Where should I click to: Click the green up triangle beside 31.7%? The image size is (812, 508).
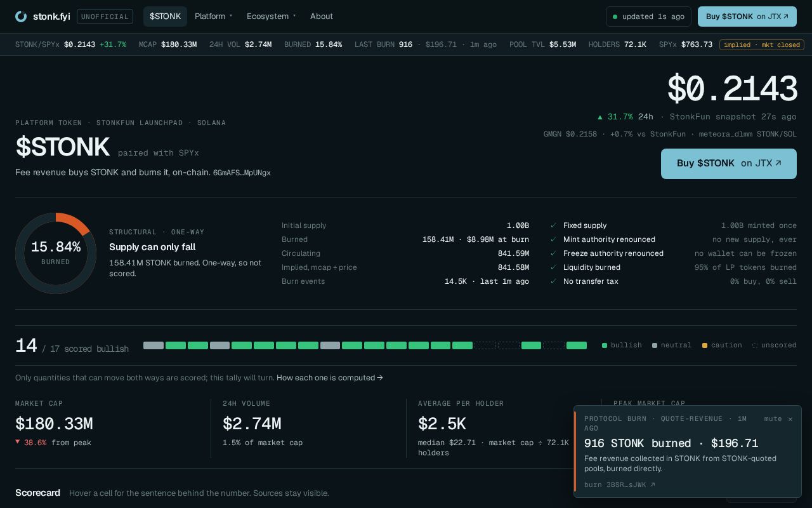coord(600,117)
